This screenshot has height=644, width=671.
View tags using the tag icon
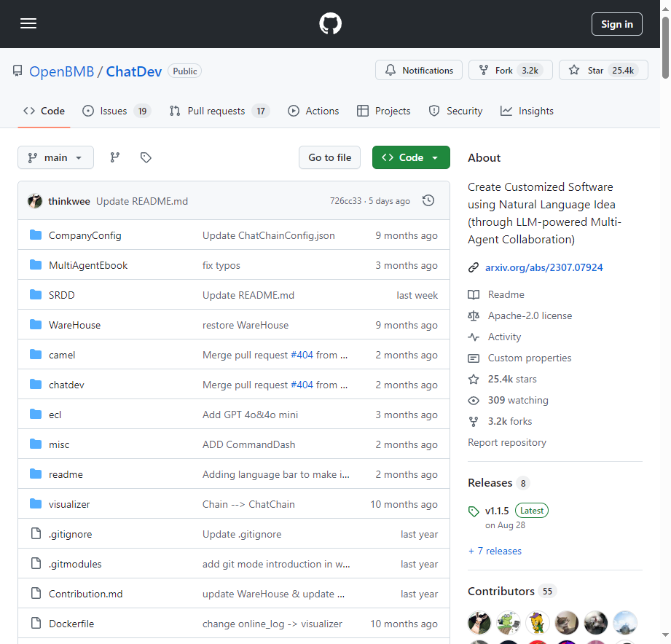(146, 157)
